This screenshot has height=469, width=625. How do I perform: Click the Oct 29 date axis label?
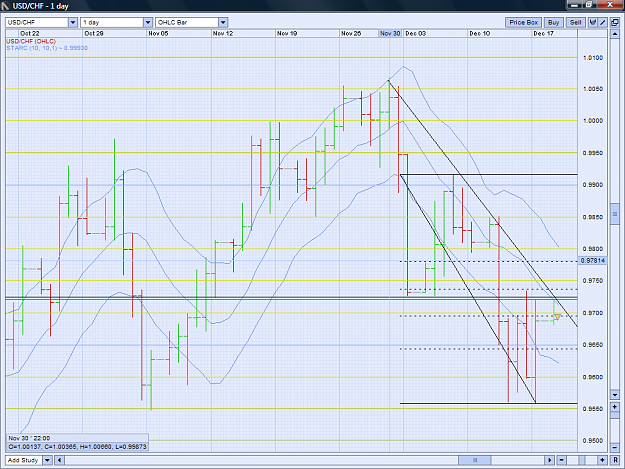click(x=94, y=33)
